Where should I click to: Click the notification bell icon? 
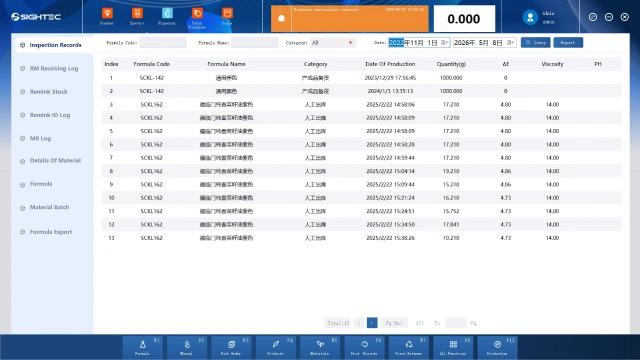[x=281, y=18]
